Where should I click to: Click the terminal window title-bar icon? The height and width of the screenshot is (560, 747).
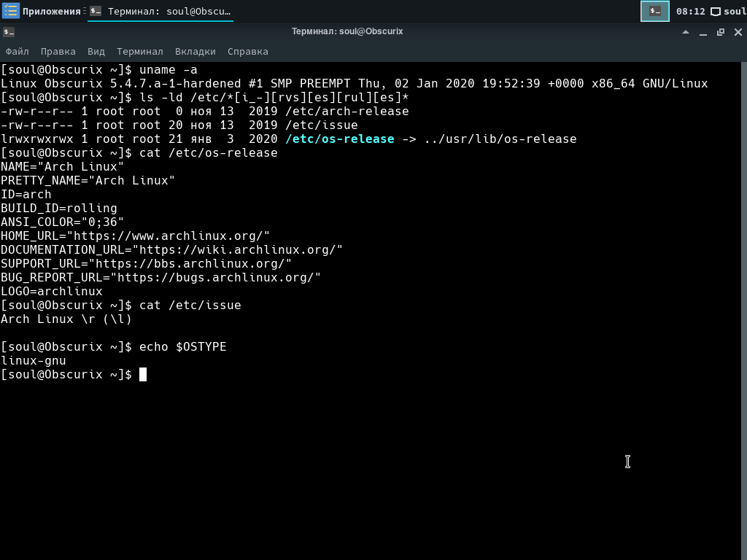pos(9,32)
